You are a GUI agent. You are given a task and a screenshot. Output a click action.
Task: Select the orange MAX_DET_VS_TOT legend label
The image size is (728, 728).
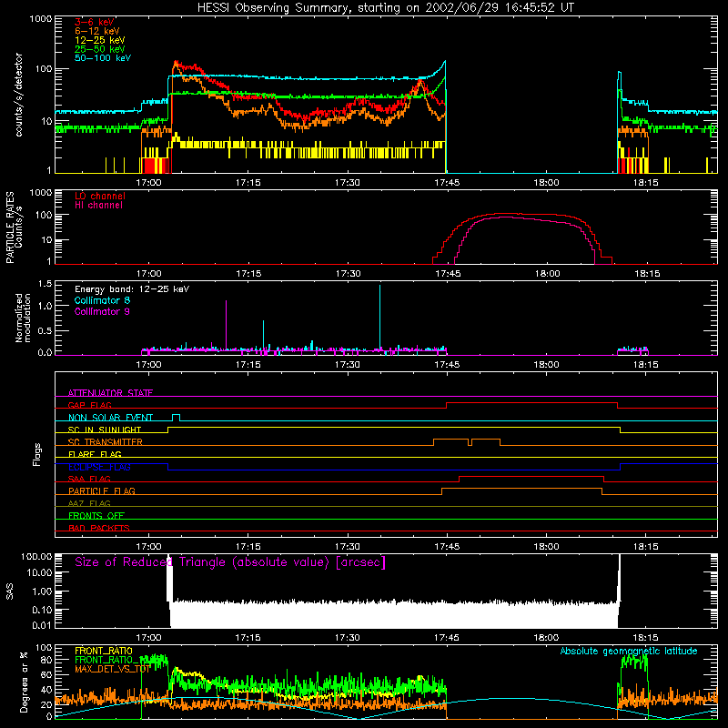(112, 670)
